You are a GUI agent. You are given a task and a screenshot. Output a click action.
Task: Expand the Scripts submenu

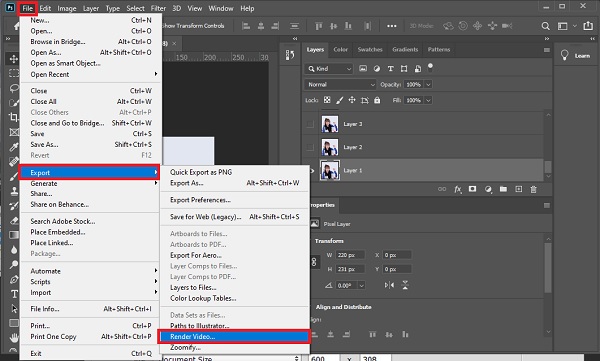pos(91,281)
